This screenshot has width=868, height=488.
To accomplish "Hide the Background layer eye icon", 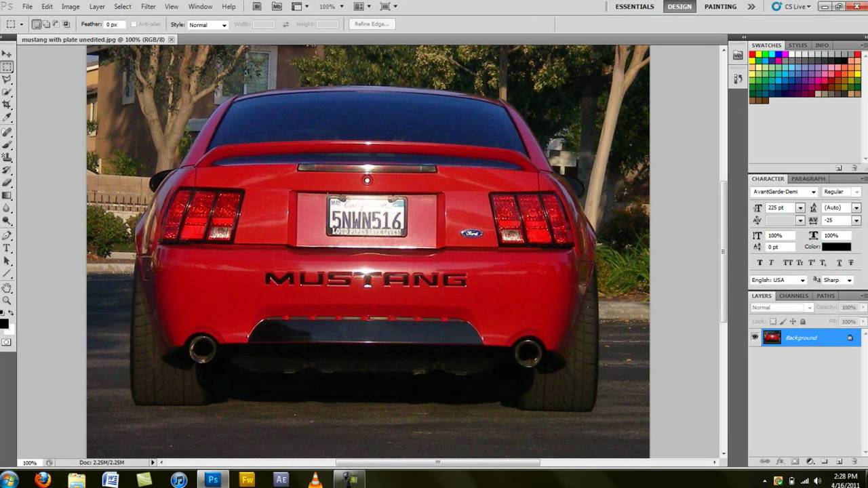I will tap(755, 338).
